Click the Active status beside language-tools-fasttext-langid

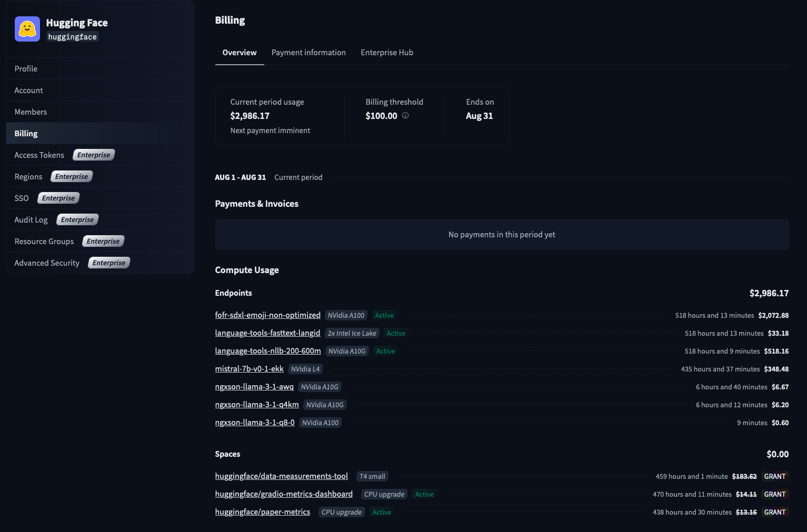click(x=396, y=333)
